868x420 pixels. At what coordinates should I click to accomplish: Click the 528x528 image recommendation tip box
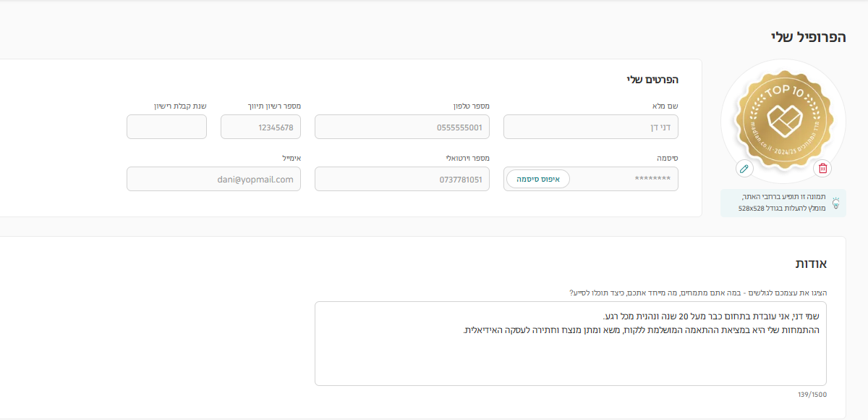click(x=783, y=203)
